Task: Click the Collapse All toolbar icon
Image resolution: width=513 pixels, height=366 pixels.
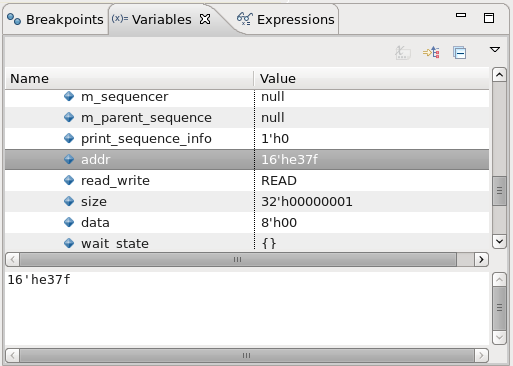Action: (460, 53)
